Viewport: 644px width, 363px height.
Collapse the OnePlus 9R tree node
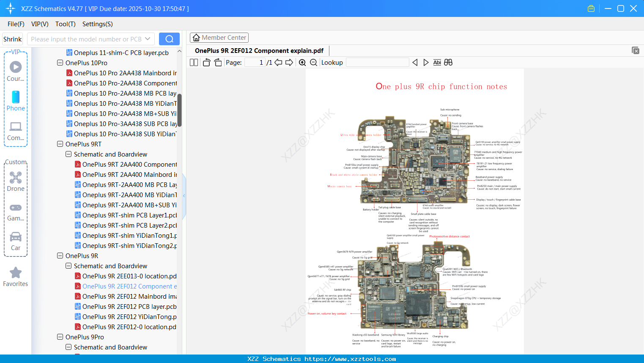tap(60, 256)
